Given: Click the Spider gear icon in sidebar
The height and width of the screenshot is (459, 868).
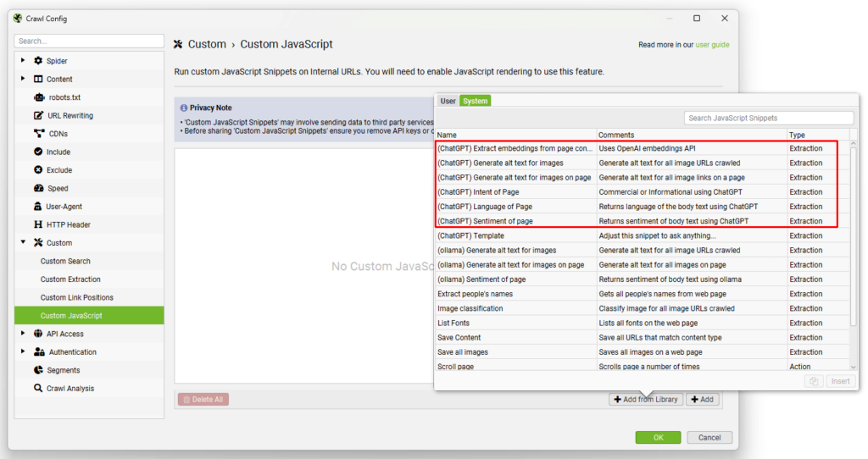Looking at the screenshot, I should (38, 61).
